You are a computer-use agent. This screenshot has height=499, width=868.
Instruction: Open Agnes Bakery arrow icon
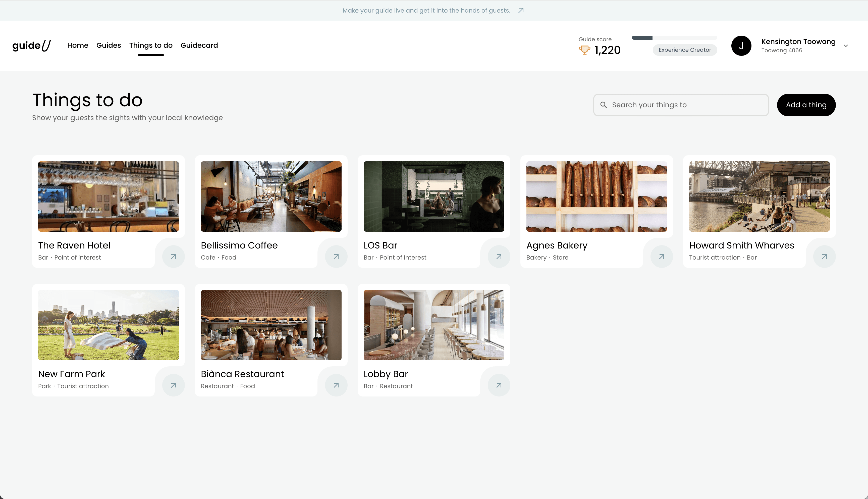[662, 256]
